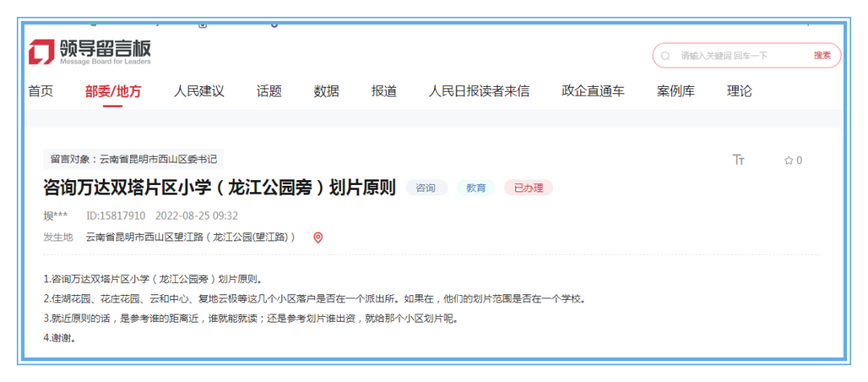Open the 部委/地方 nav item
Viewport: 868px width, 382px height.
113,92
